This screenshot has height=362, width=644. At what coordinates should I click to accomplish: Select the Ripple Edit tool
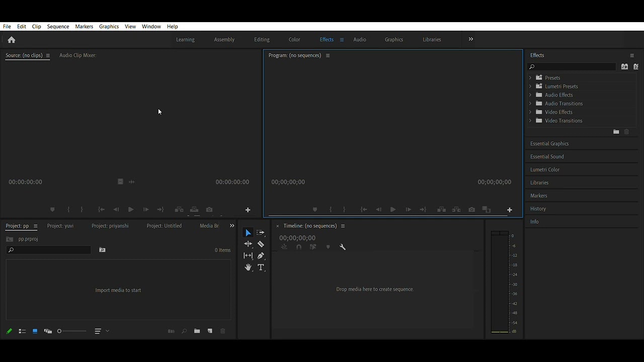click(x=248, y=244)
